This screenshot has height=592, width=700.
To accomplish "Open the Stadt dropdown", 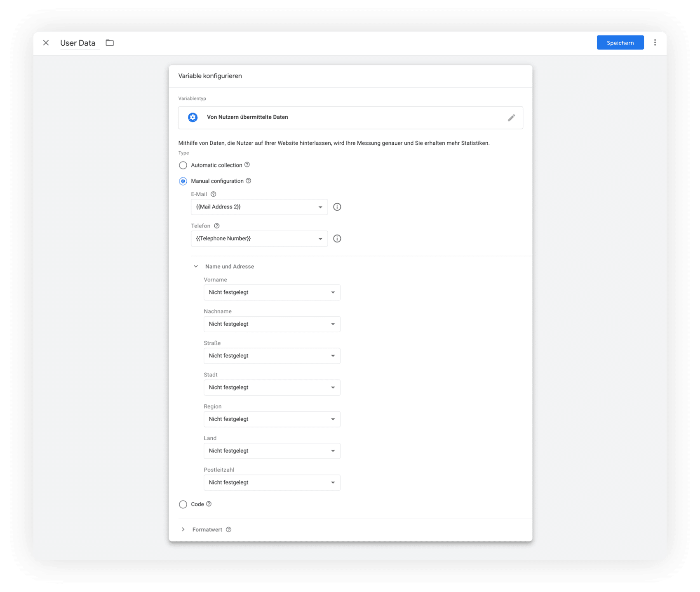I will (x=272, y=388).
